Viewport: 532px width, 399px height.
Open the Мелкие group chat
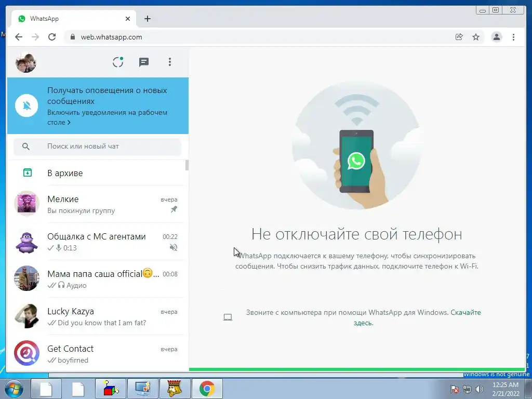pos(97,204)
